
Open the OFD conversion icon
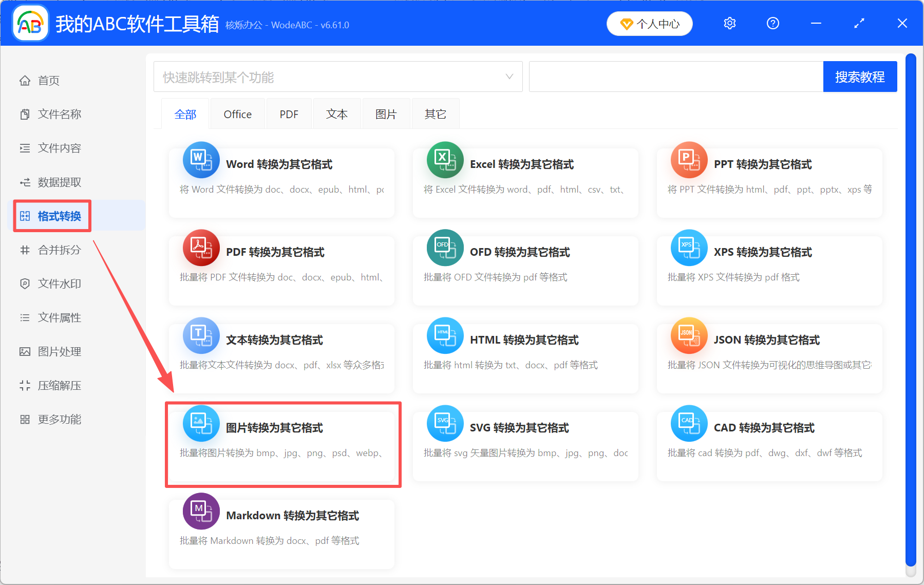[x=445, y=248]
